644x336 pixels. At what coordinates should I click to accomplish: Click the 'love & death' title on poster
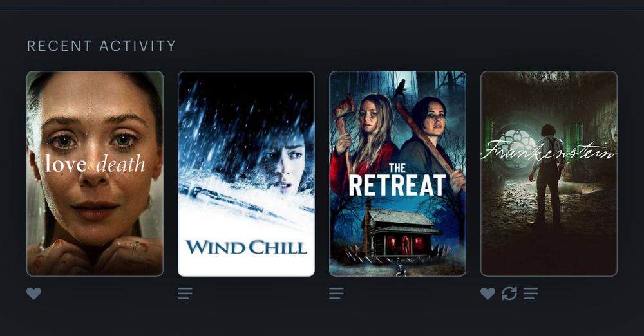[x=95, y=164]
